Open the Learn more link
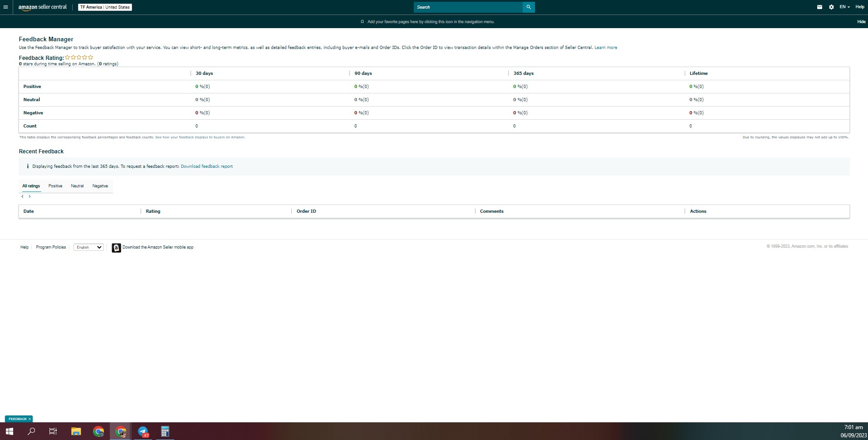Screen dimensions: 868x440 click(x=606, y=48)
